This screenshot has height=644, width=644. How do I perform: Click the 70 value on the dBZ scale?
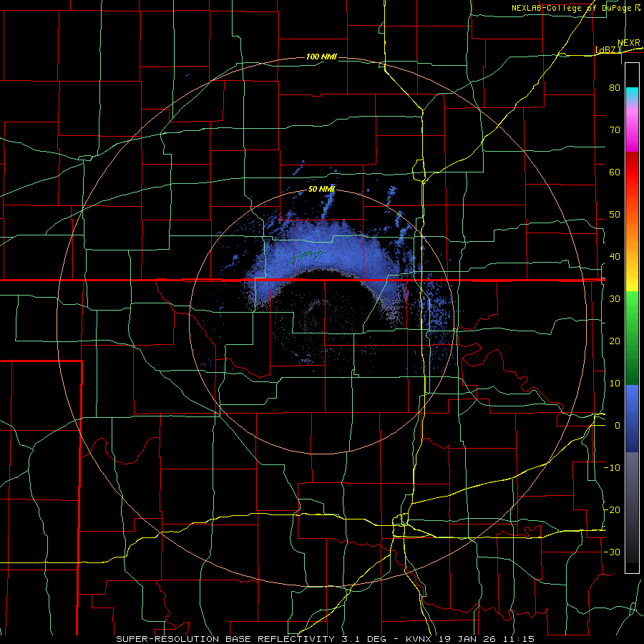[615, 130]
